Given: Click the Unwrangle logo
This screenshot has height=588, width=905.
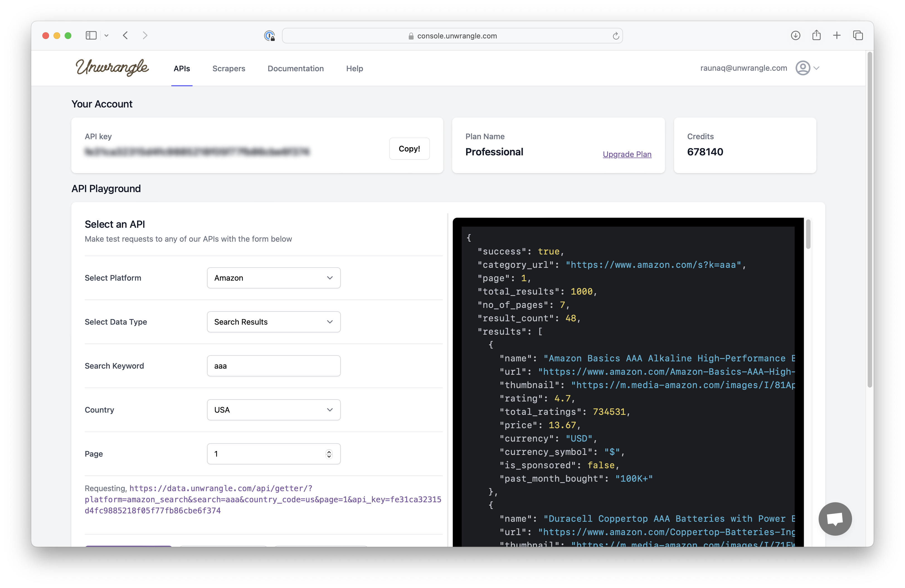Looking at the screenshot, I should [x=112, y=68].
